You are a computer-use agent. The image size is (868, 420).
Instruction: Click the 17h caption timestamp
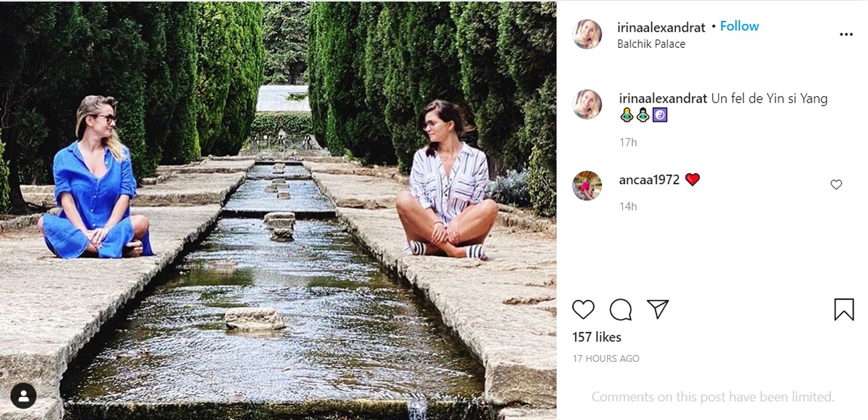[x=628, y=142]
